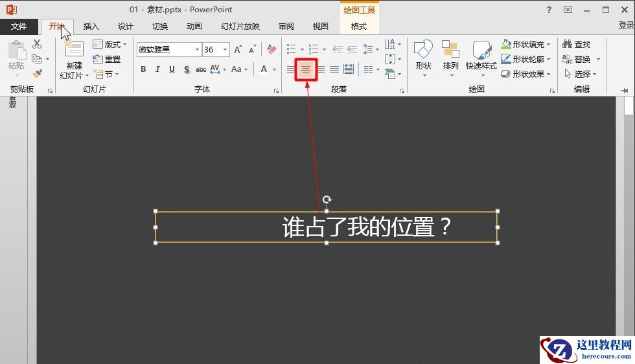Select the bulleted list icon

[x=292, y=49]
